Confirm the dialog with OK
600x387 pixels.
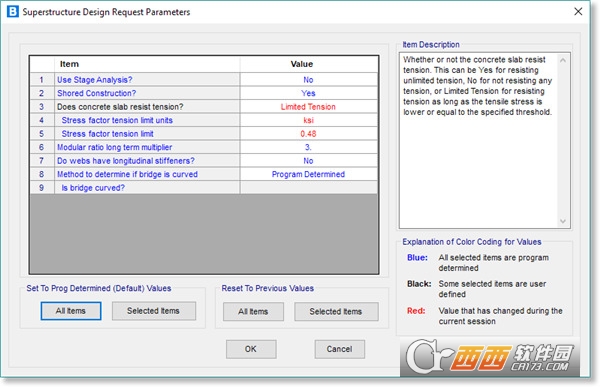coord(251,349)
